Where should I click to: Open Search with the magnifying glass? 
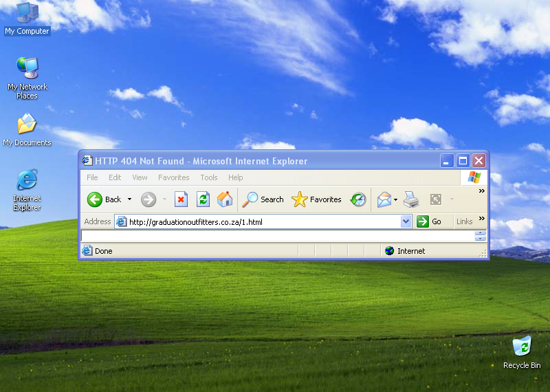(263, 199)
